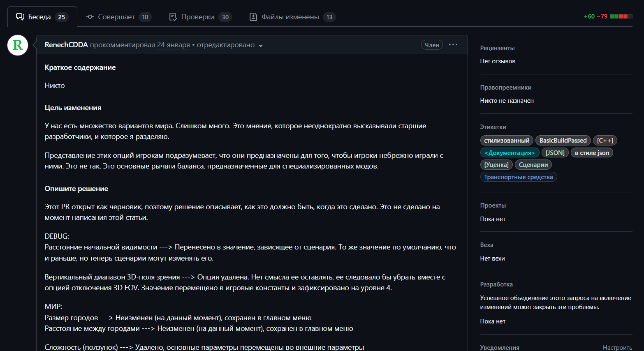Click the Беседа conversation icon
Screen dimensions: 644x351
20,17
